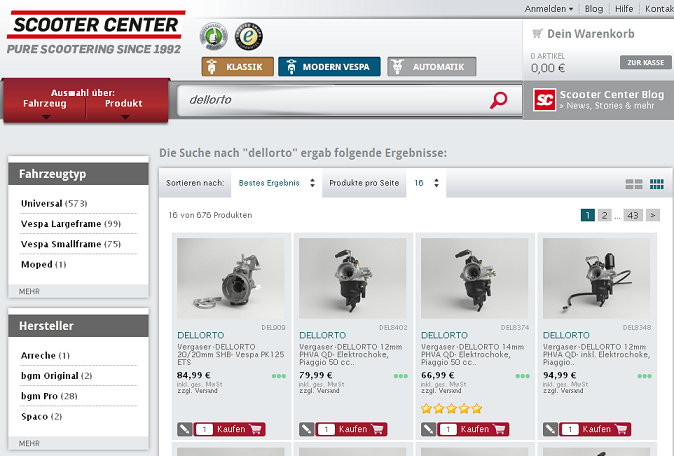Click quantity field for DEL909 product
The image size is (674, 456).
(x=204, y=429)
